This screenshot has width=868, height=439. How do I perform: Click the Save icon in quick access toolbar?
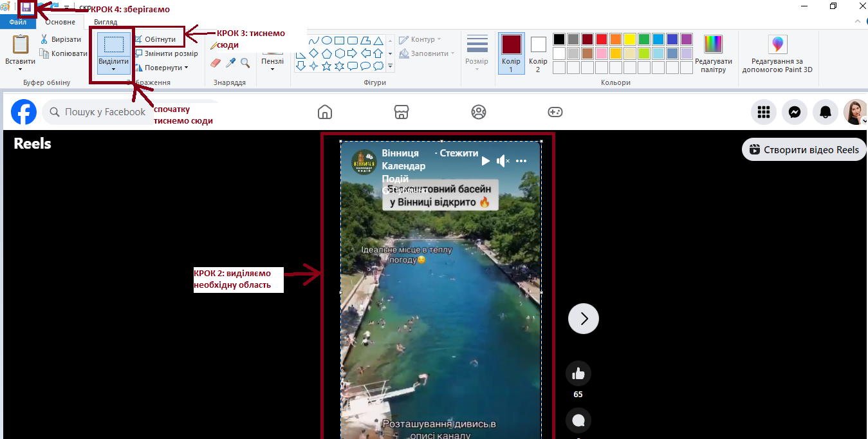(26, 8)
